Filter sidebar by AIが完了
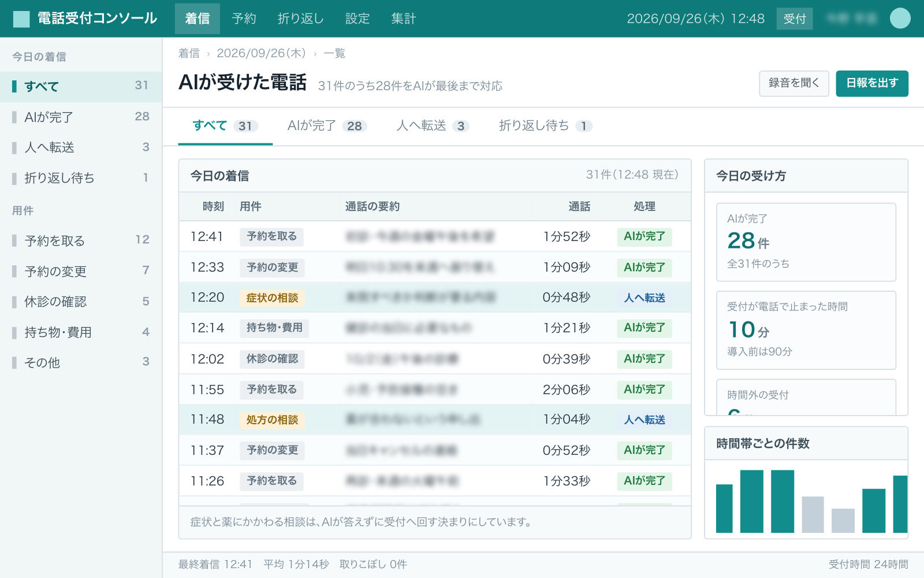 tap(81, 117)
